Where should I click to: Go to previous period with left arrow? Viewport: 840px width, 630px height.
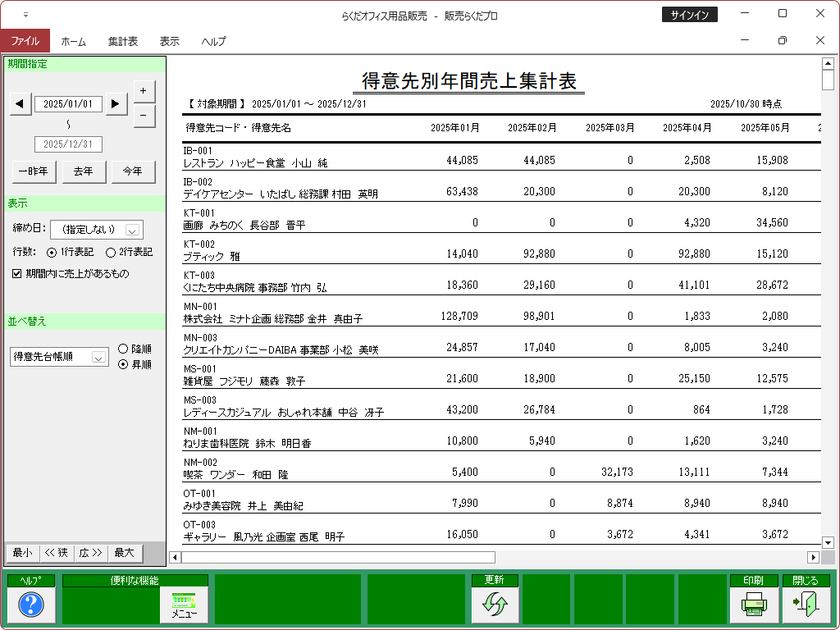(x=21, y=103)
